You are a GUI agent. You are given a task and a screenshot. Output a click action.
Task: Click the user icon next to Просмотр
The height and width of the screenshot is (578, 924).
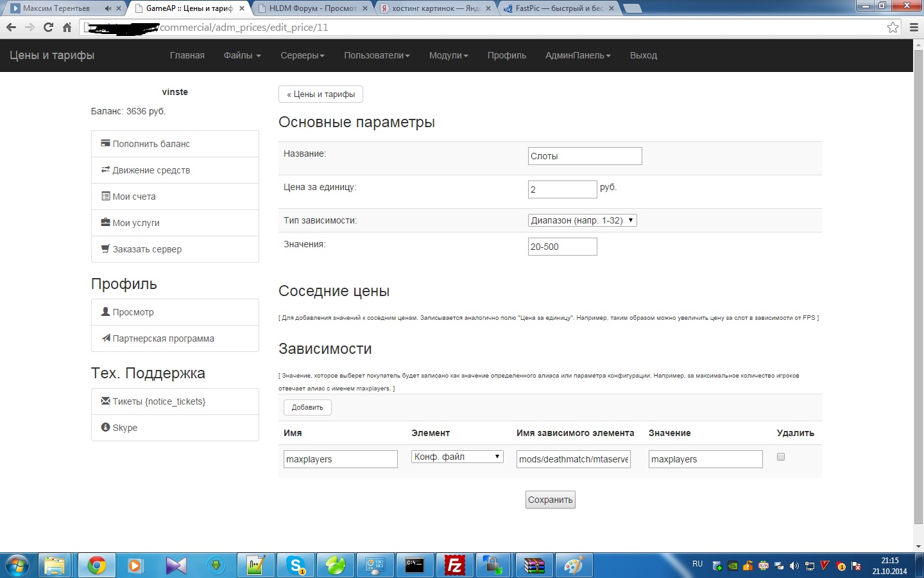105,311
